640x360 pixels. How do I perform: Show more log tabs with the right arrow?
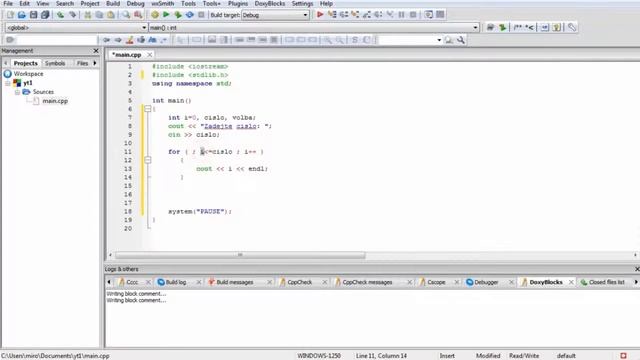[x=636, y=282]
